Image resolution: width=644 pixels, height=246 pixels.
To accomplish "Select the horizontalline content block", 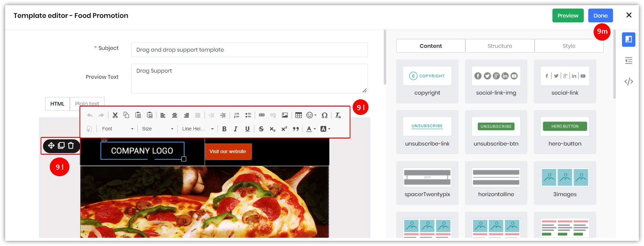I will click(496, 183).
